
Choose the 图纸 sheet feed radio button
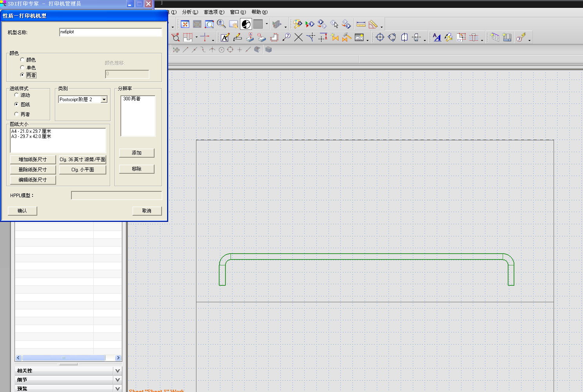click(x=16, y=104)
